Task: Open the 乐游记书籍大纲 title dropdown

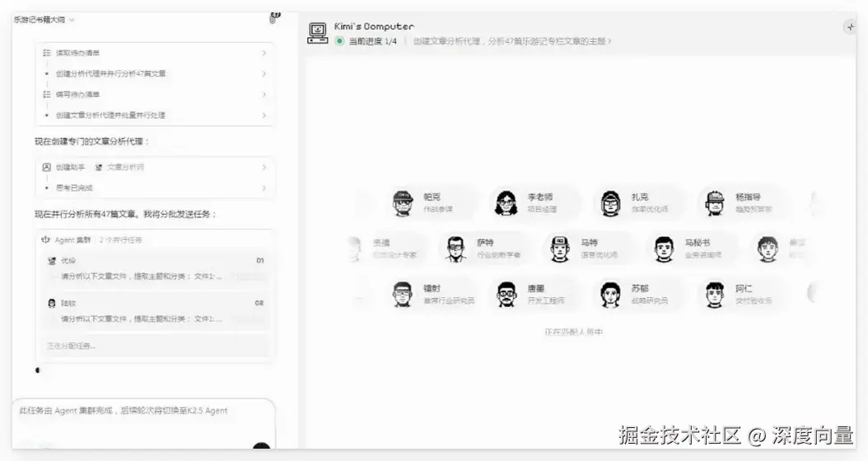Action: pyautogui.click(x=72, y=20)
